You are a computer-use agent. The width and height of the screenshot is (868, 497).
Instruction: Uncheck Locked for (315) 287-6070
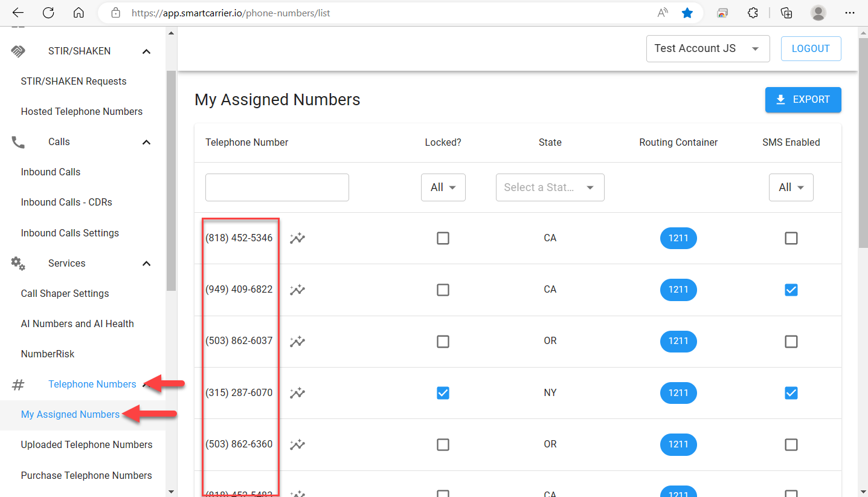(443, 393)
